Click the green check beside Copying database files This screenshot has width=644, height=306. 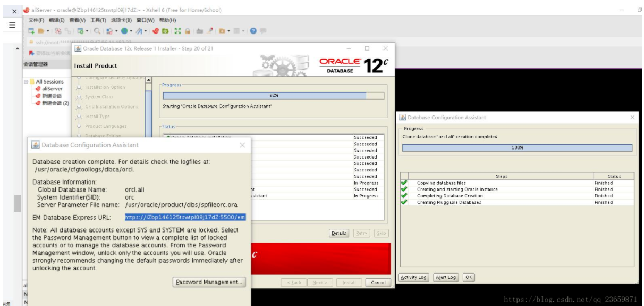click(x=404, y=183)
